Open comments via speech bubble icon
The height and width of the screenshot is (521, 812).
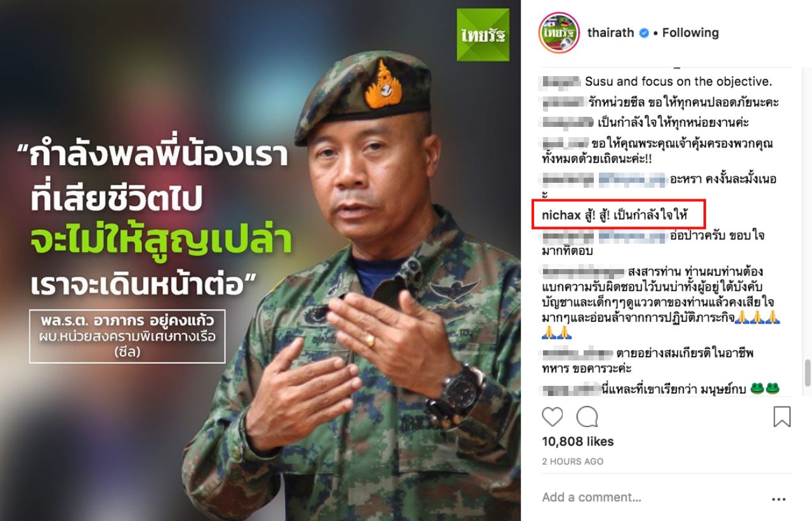click(x=587, y=417)
